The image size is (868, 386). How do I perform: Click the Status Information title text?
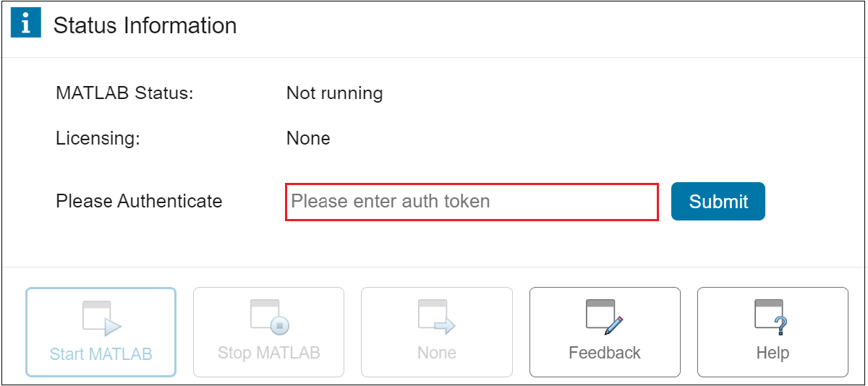tap(145, 26)
